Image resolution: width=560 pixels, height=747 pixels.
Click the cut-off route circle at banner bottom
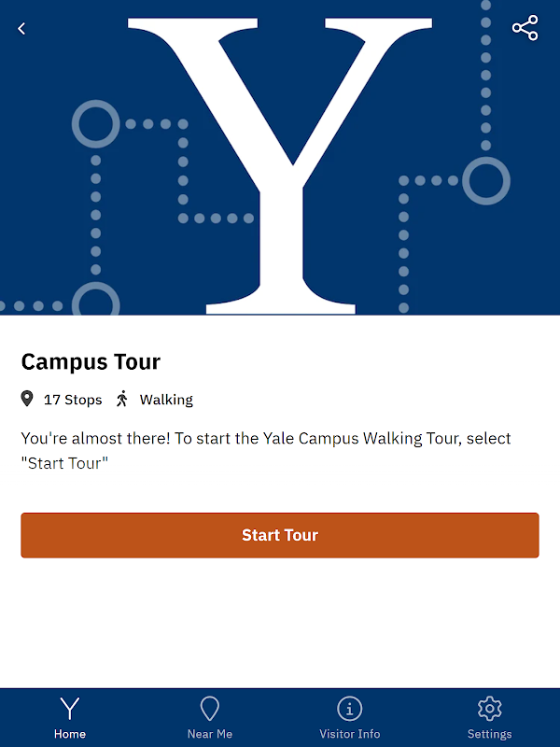pos(95,301)
